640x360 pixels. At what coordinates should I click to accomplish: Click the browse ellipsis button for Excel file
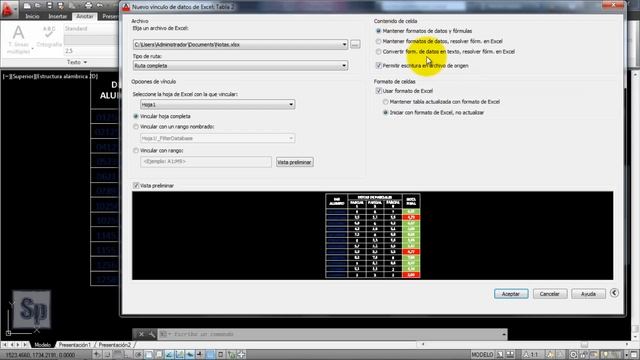[x=355, y=44]
